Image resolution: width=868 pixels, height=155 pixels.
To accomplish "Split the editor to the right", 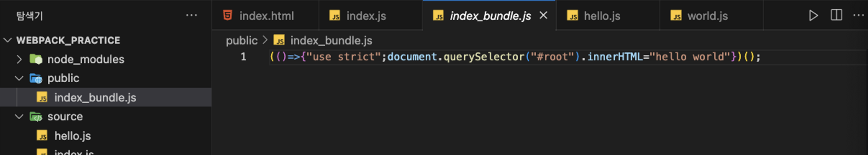I will [836, 15].
